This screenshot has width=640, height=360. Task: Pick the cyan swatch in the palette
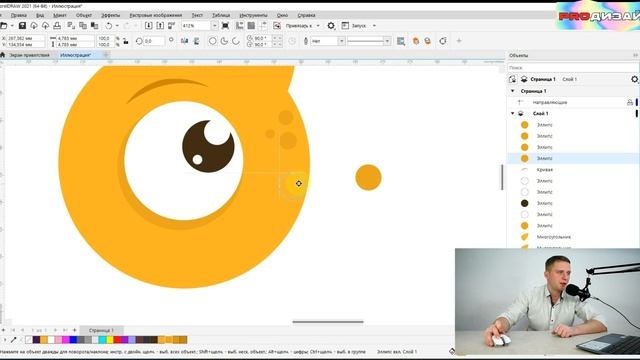(102, 340)
